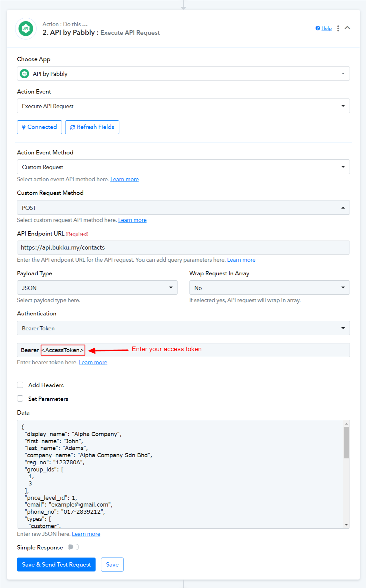Open the Payload Type JSON dropdown
This screenshot has height=588, width=366.
point(97,288)
